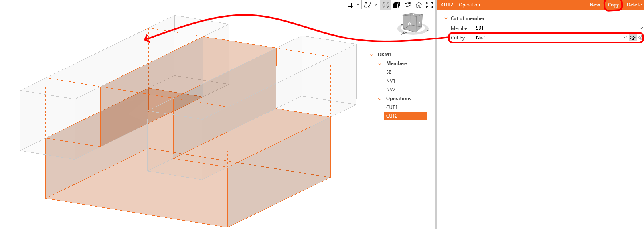Collapse the Operations tree group
The width and height of the screenshot is (644, 229).
tap(380, 99)
